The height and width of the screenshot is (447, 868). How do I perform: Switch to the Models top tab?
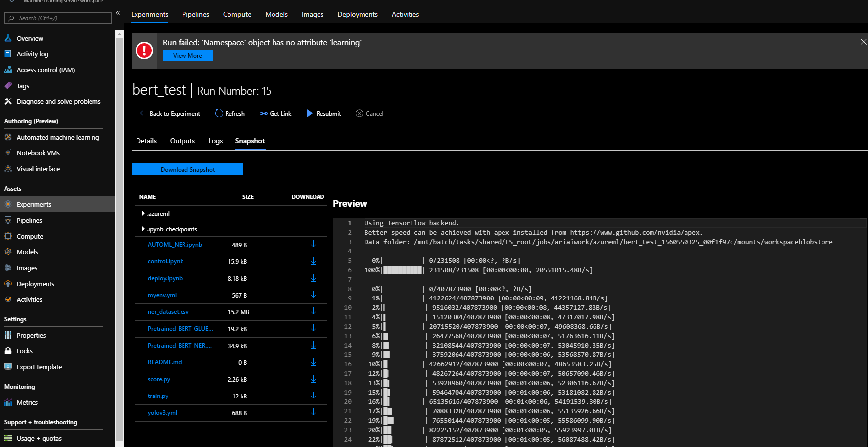tap(276, 14)
